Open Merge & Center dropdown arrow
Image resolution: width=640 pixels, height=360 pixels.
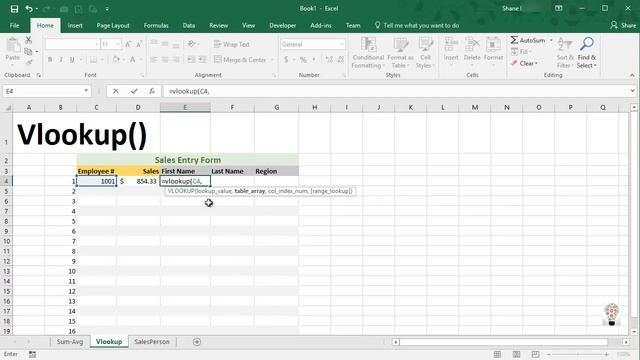tap(272, 60)
